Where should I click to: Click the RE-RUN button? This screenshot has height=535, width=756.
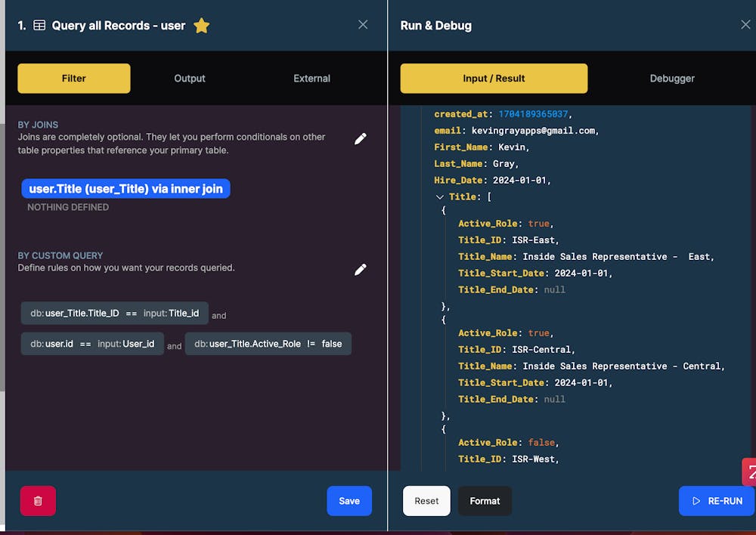(x=717, y=501)
